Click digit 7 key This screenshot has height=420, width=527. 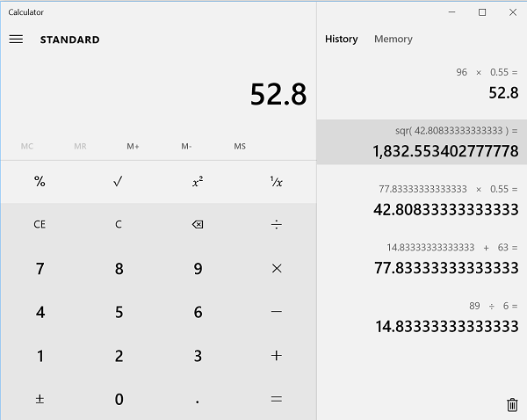[x=40, y=268]
